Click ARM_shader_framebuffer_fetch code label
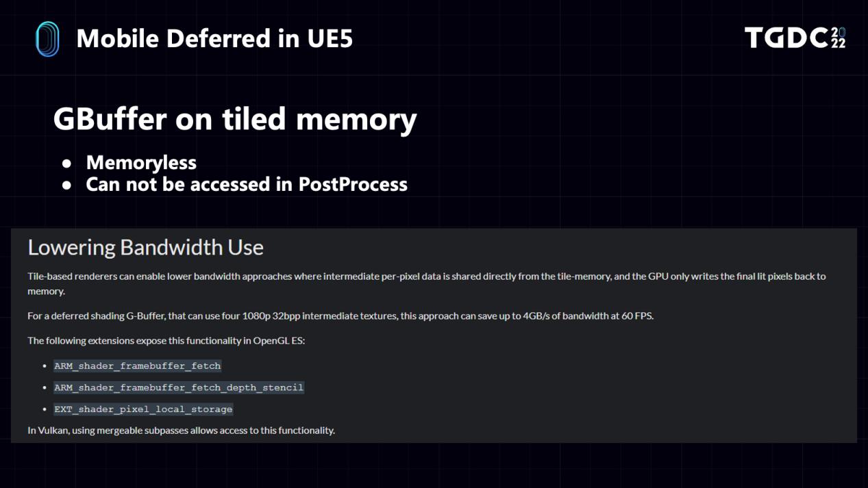This screenshot has height=488, width=868. (137, 366)
